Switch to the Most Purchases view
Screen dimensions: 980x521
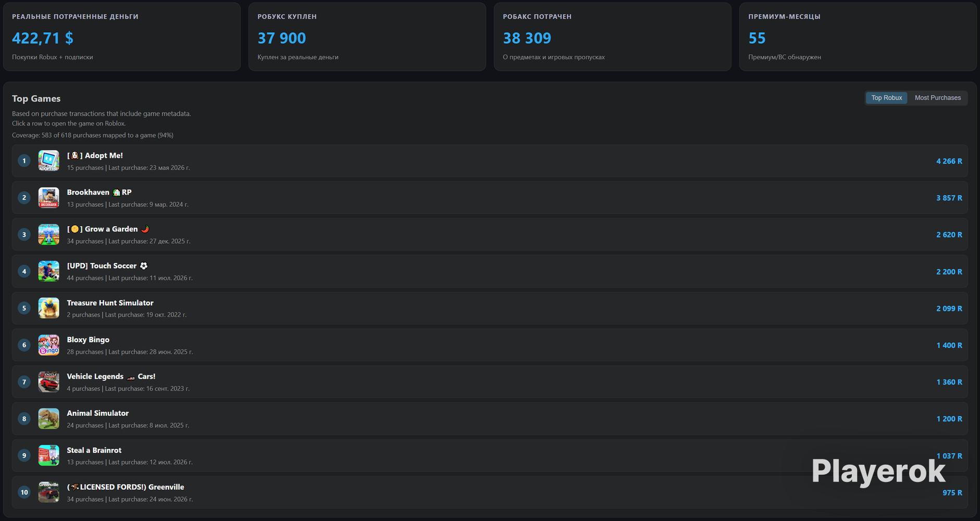pyautogui.click(x=937, y=98)
